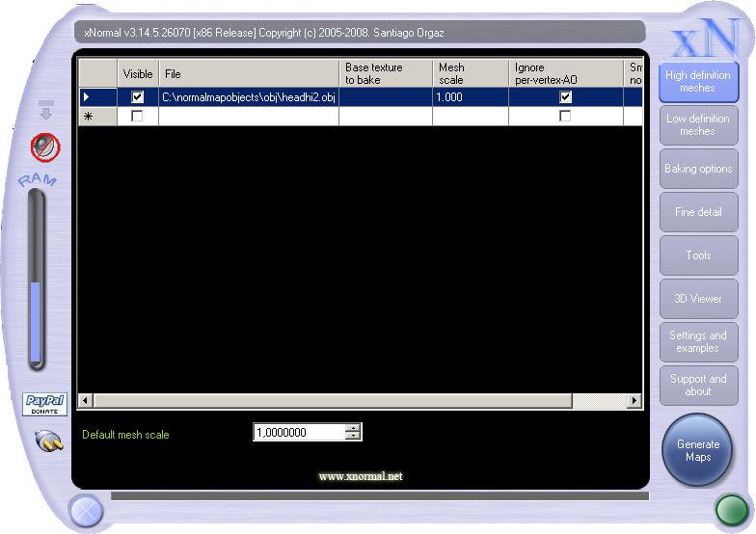The width and height of the screenshot is (756, 534).
Task: Click the grey down arrow icon
Action: [x=46, y=110]
